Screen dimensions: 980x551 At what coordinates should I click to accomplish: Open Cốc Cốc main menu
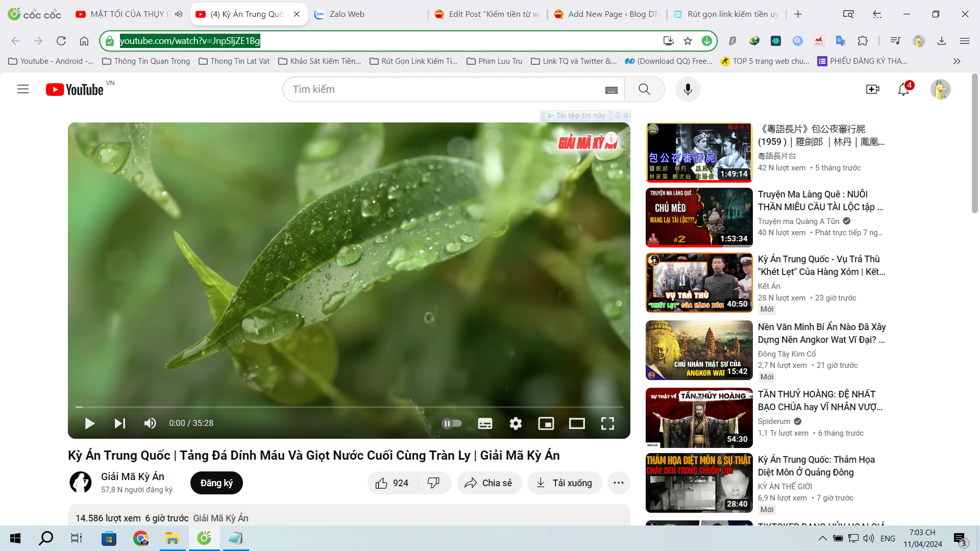click(x=964, y=41)
